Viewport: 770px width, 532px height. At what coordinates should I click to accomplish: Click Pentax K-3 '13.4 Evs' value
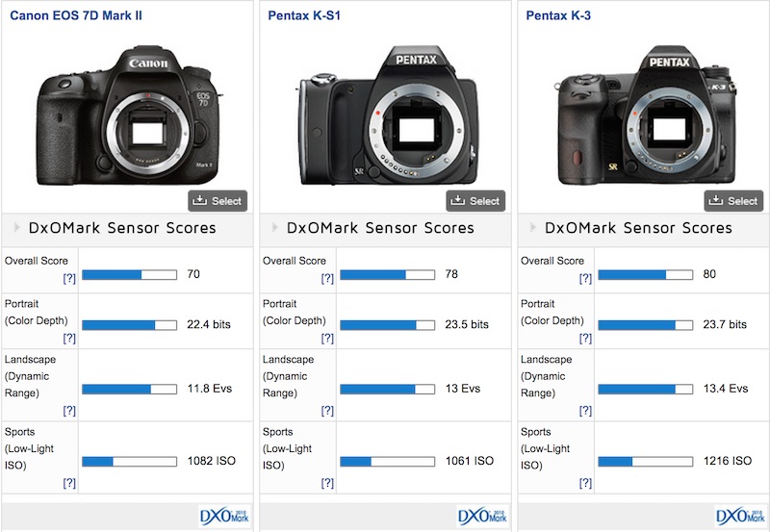point(726,389)
